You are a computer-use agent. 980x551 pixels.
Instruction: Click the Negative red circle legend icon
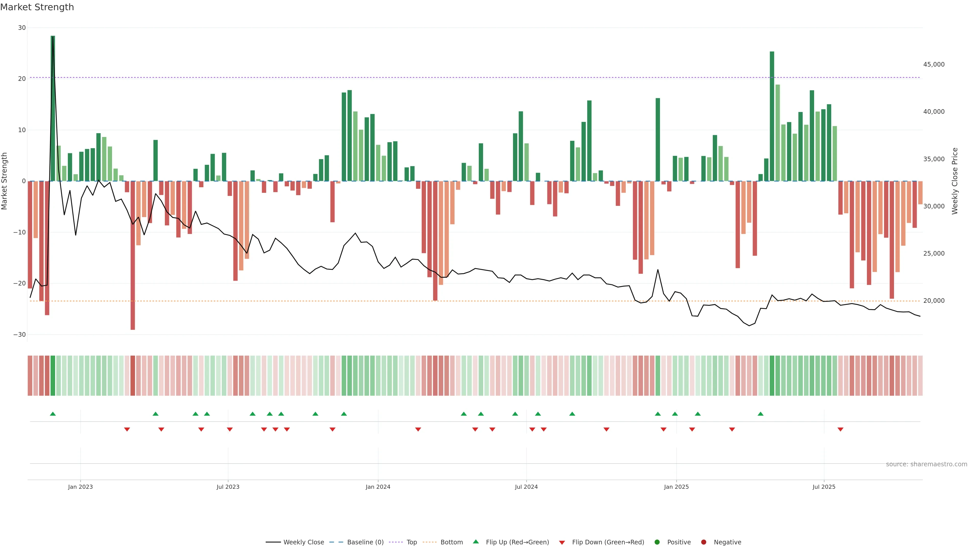coord(703,542)
